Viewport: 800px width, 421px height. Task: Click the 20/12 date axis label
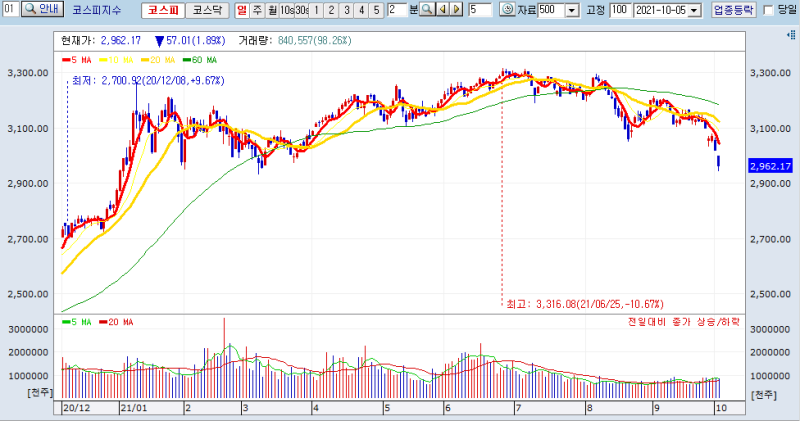pos(77,408)
